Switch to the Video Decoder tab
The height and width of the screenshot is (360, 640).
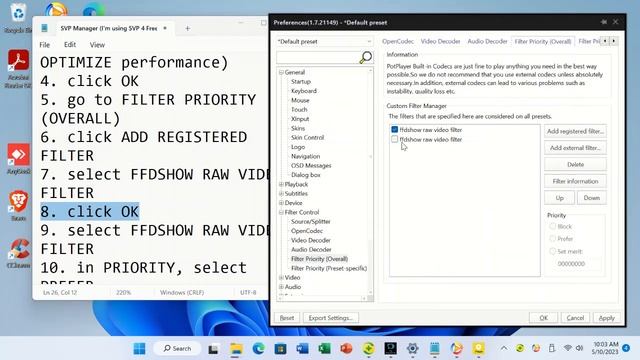coord(440,41)
